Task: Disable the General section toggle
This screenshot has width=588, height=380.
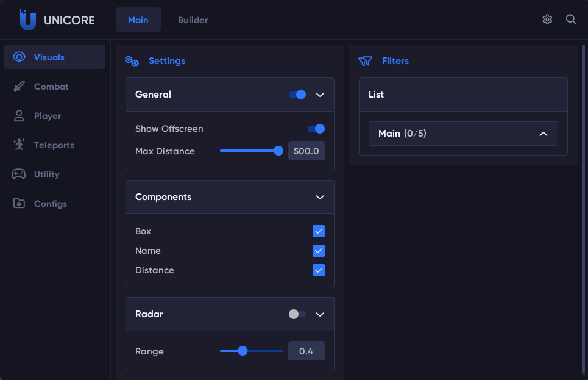Action: (x=297, y=95)
